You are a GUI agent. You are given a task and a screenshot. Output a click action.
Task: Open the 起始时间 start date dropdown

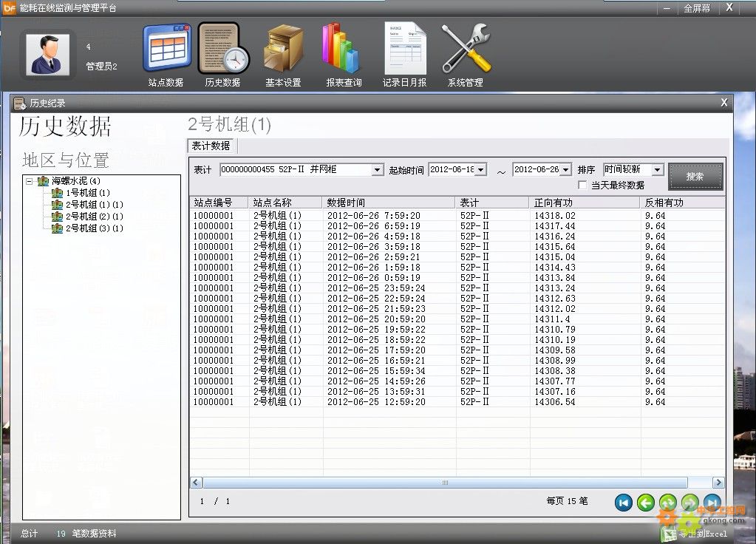[481, 170]
